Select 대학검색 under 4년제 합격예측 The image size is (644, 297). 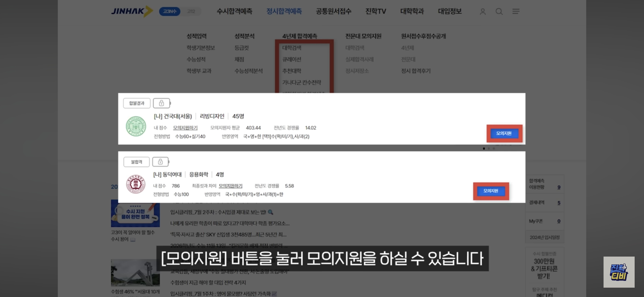tap(292, 48)
